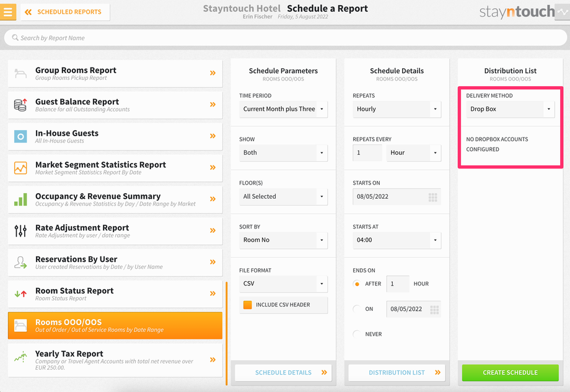Click the Starts On date field
The image size is (570, 392).
click(x=397, y=196)
